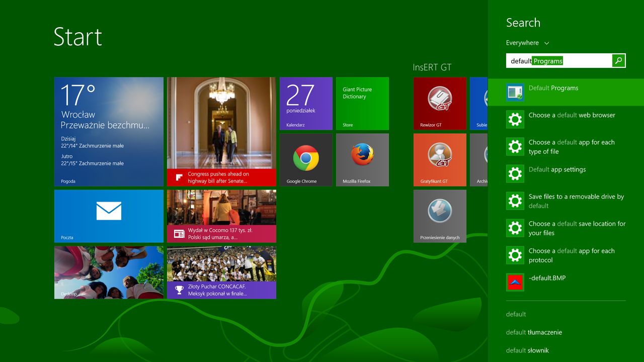Click gear icon for default app for each protocol
Viewport: 644px width, 362px height.
515,255
